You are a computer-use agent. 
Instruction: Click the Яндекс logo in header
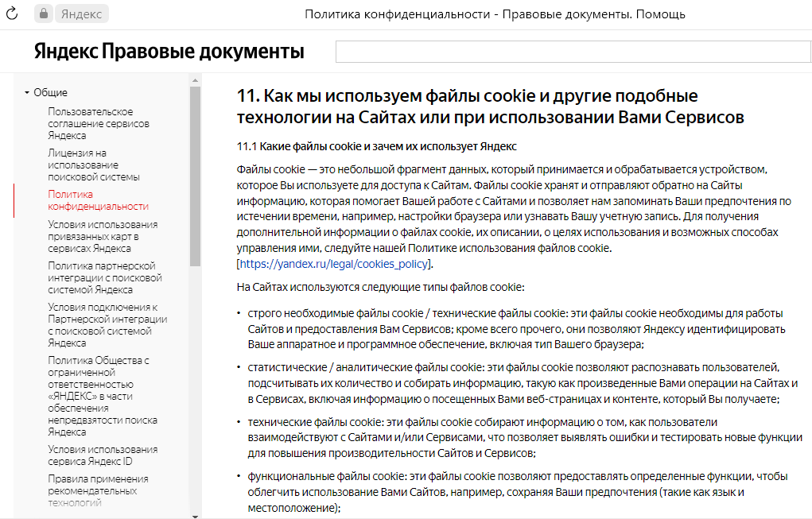tap(66, 51)
